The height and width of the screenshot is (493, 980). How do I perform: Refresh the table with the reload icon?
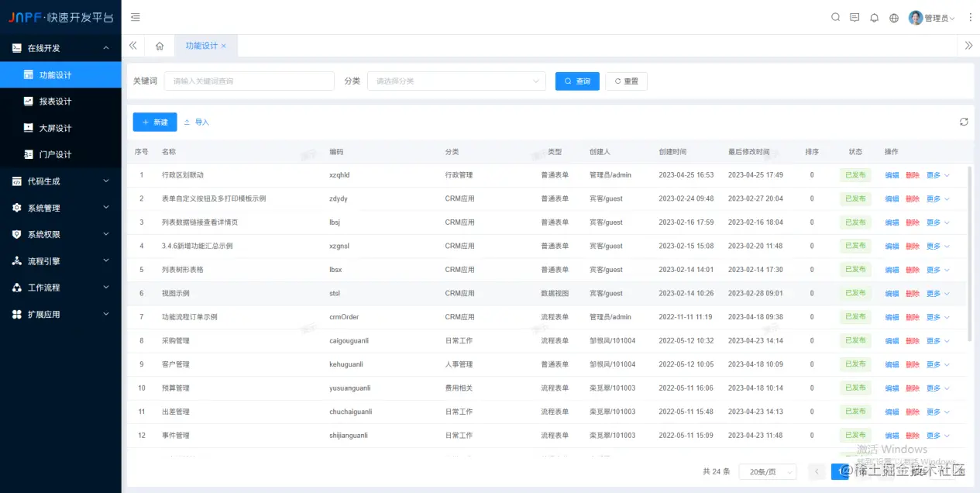point(964,122)
